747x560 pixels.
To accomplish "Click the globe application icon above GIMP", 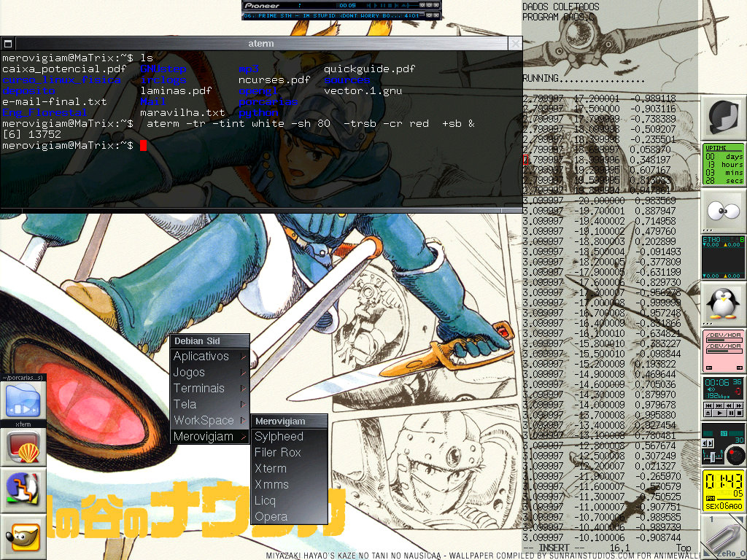I will pos(23,491).
